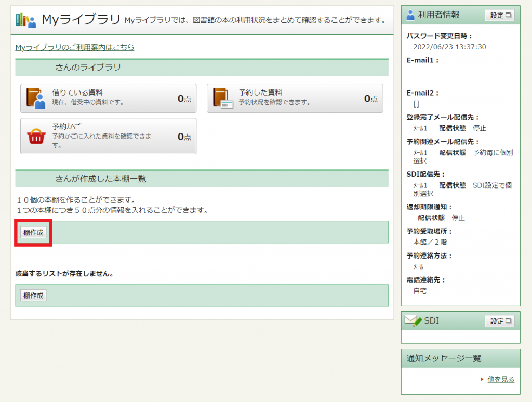
Task: Click the さんが作成した本棚一覧 section header
Action: [101, 179]
